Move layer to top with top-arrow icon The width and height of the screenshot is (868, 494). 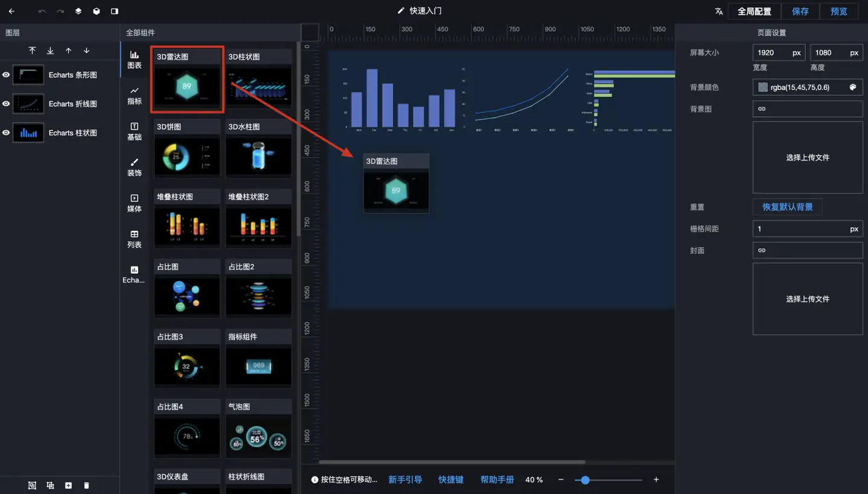[x=33, y=51]
